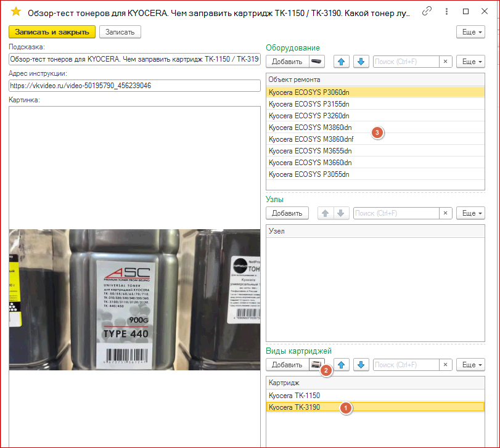Select cartridge row Kyocera TK-1150
Image resolution: width=500 pixels, height=448 pixels.
point(375,396)
